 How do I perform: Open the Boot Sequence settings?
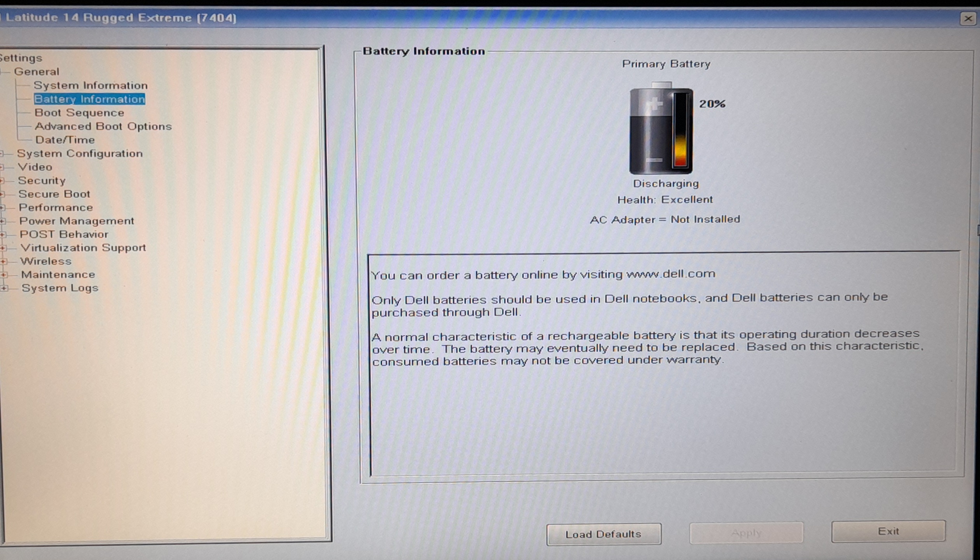(79, 113)
